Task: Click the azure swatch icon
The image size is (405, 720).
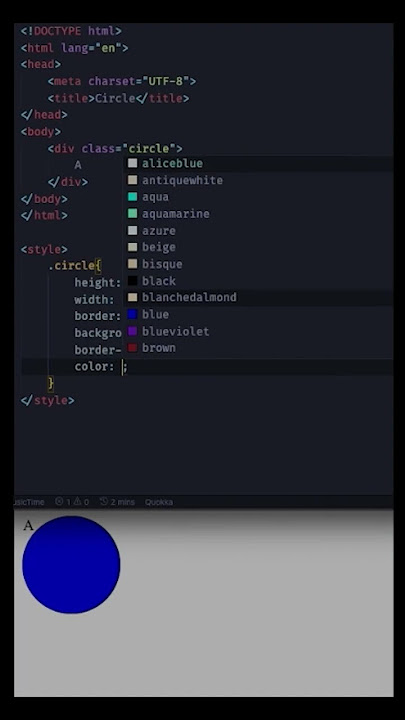Action: [x=132, y=231]
